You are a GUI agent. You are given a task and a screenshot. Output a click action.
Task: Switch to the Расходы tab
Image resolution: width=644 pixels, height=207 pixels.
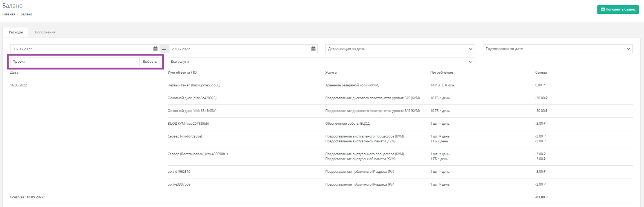point(16,32)
